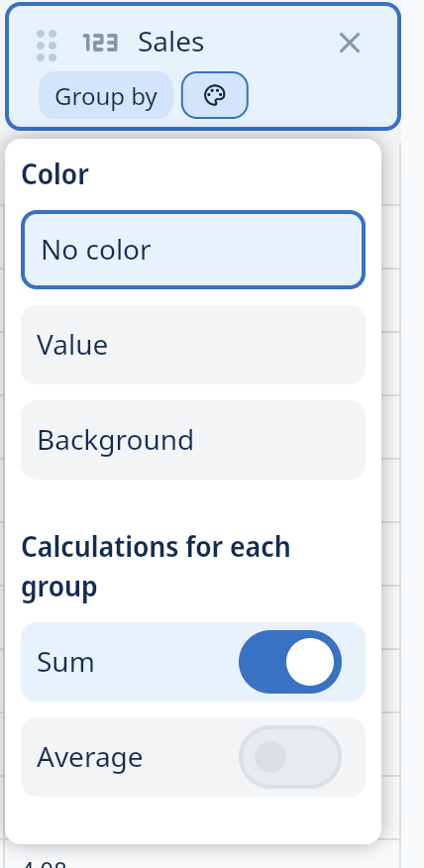Choose Value as the color mode
Image resolution: width=424 pixels, height=868 pixels.
(193, 345)
